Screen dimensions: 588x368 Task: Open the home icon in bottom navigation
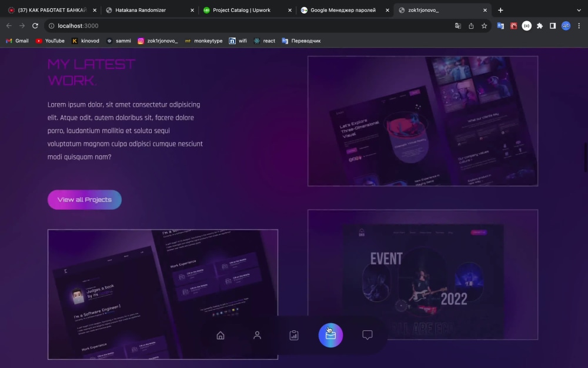click(220, 335)
